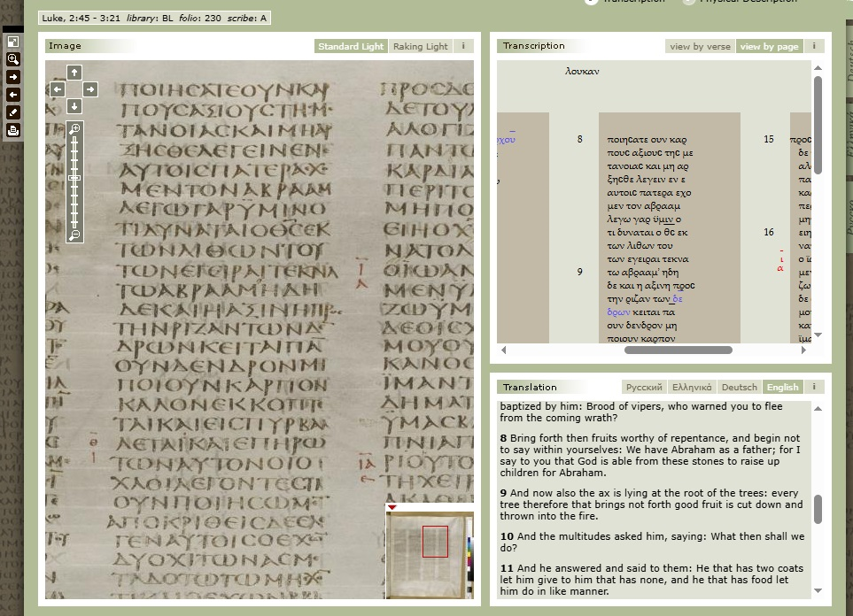Open the Image panel info button

[463, 46]
